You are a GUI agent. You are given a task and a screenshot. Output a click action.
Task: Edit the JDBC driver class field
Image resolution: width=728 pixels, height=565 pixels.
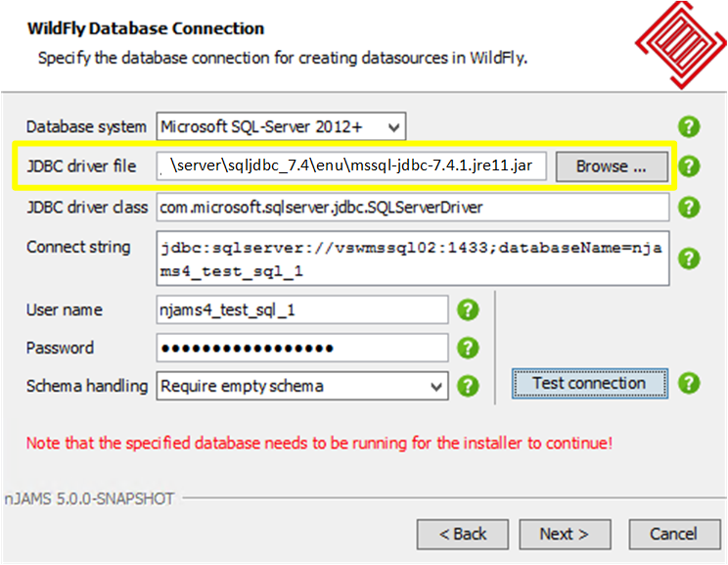(x=413, y=208)
